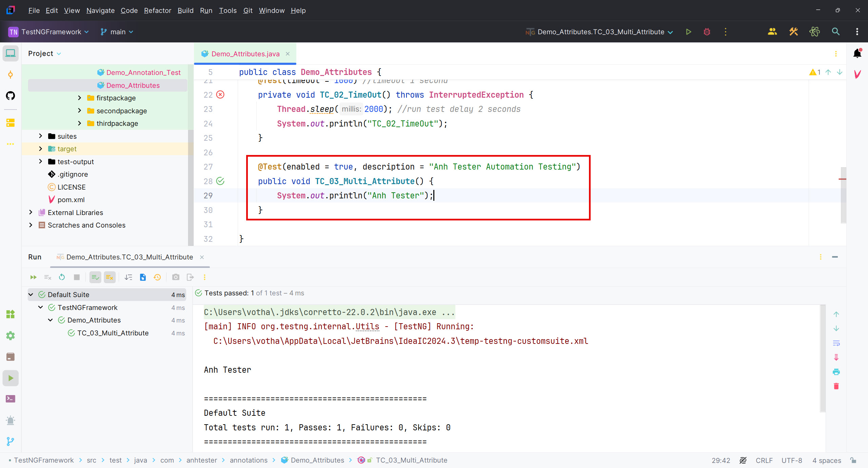Toggle inspection highlighting status icon
Image resolution: width=868 pixels, height=468 pixels.
click(x=743, y=460)
